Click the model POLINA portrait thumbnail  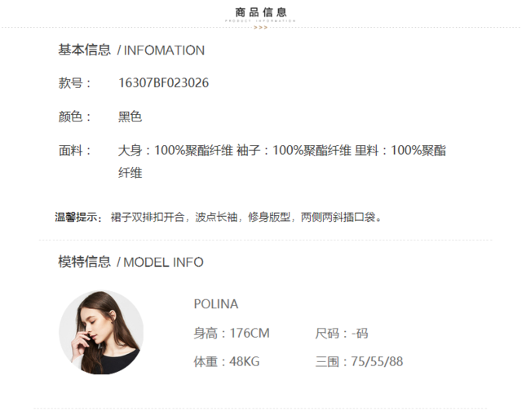[101, 332]
